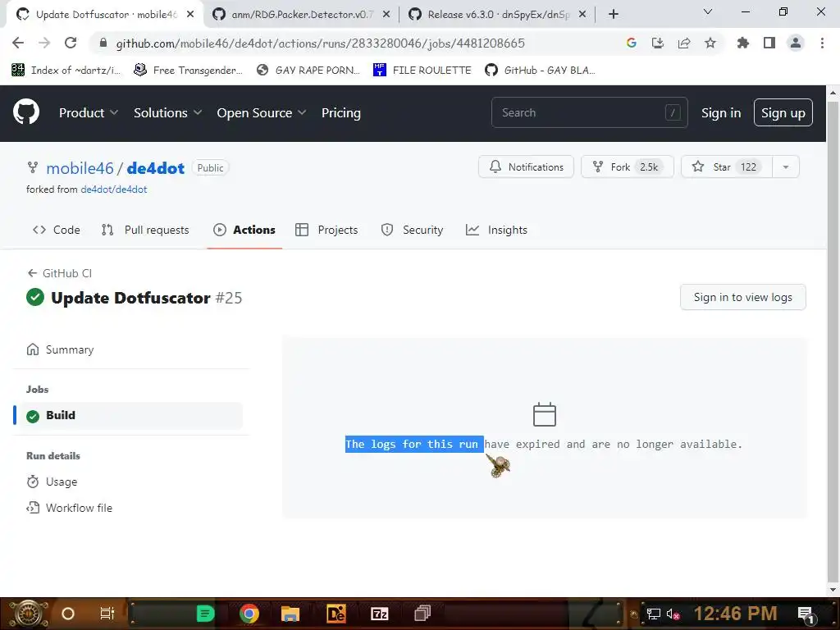The image size is (840, 630).
Task: Close the RDG.Packer.Detector tab
Action: click(386, 15)
